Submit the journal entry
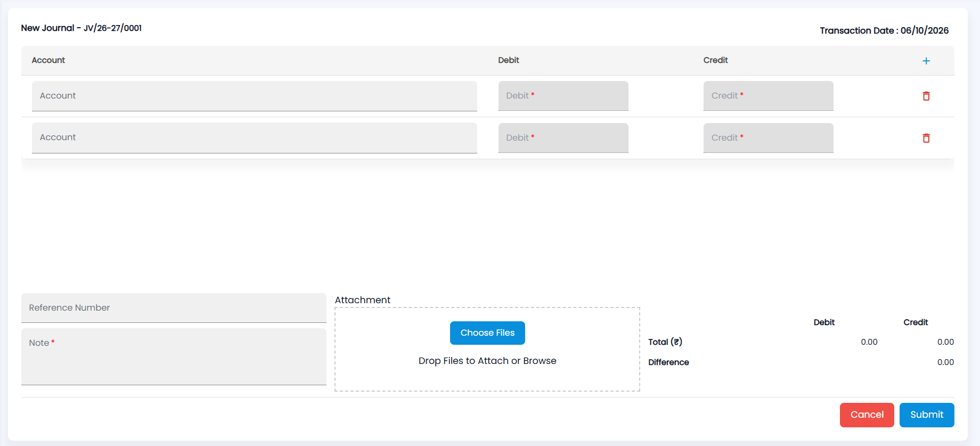 [x=927, y=415]
